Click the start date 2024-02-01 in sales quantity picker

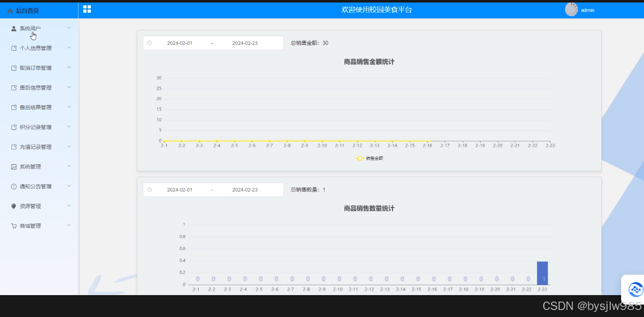point(179,190)
